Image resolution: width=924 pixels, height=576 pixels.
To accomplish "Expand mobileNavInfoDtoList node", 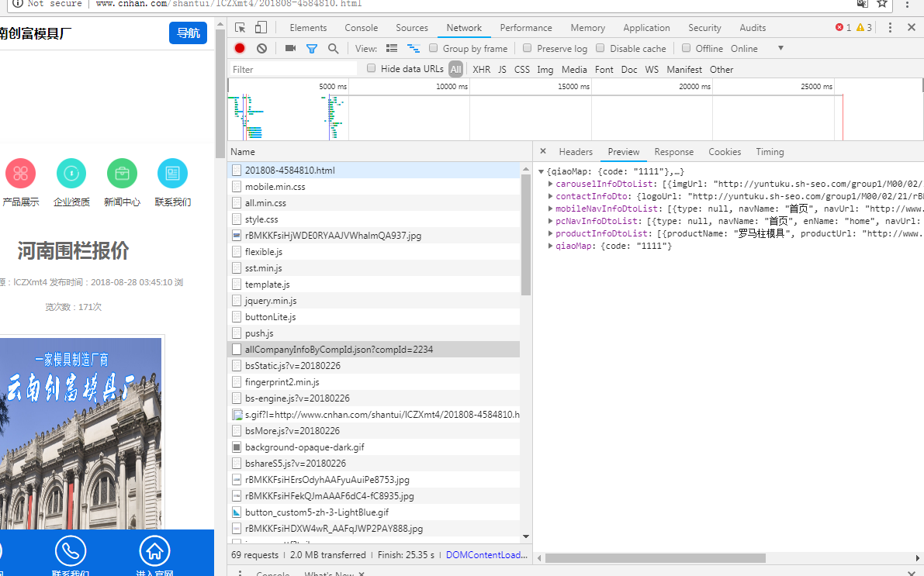I will [x=550, y=209].
